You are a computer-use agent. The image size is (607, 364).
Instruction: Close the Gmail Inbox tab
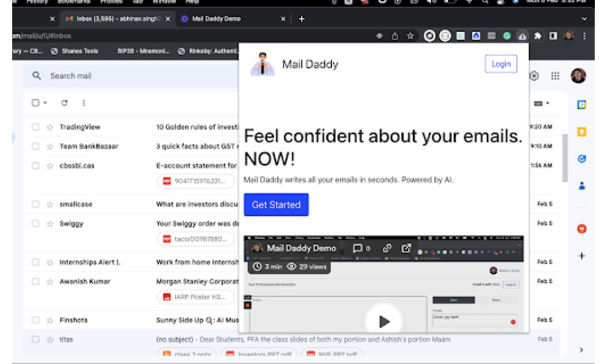pos(168,19)
